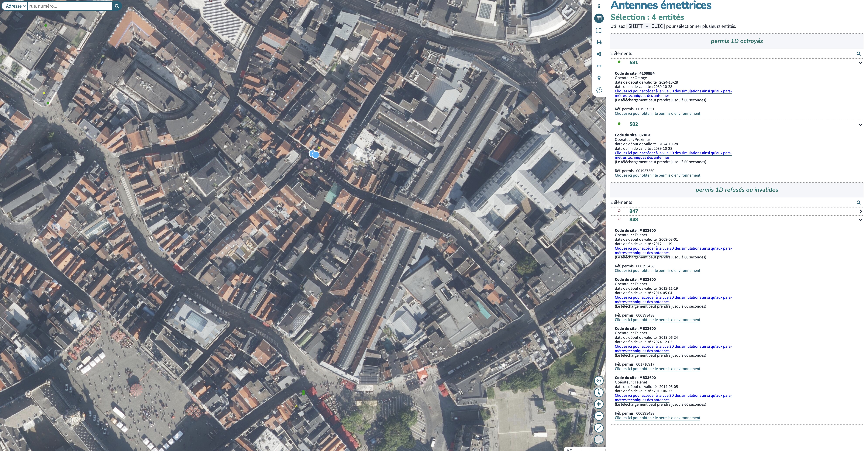Reset map orientation to north

(599, 392)
